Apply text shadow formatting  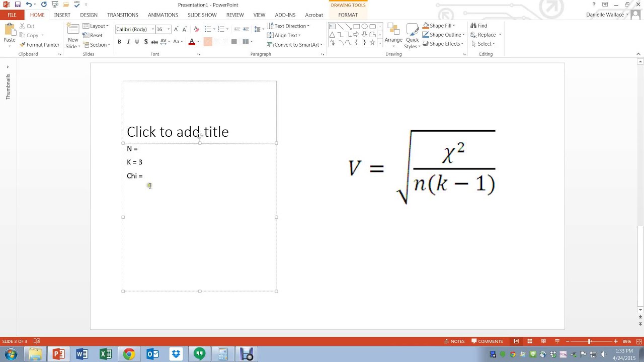(146, 42)
